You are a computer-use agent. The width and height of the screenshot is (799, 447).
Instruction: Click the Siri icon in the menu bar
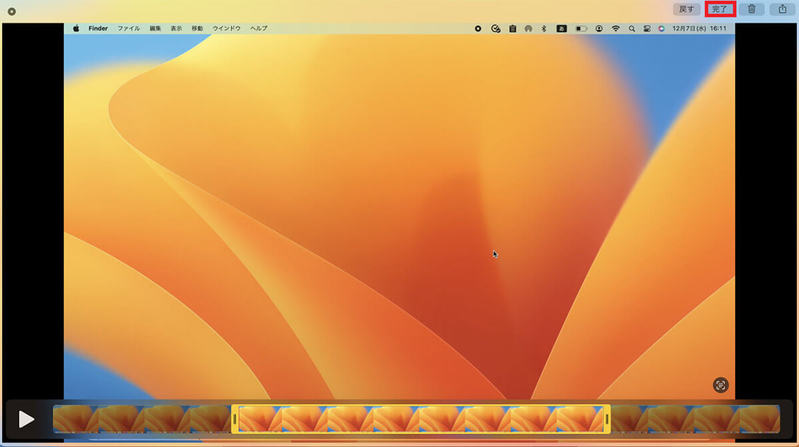coord(661,29)
